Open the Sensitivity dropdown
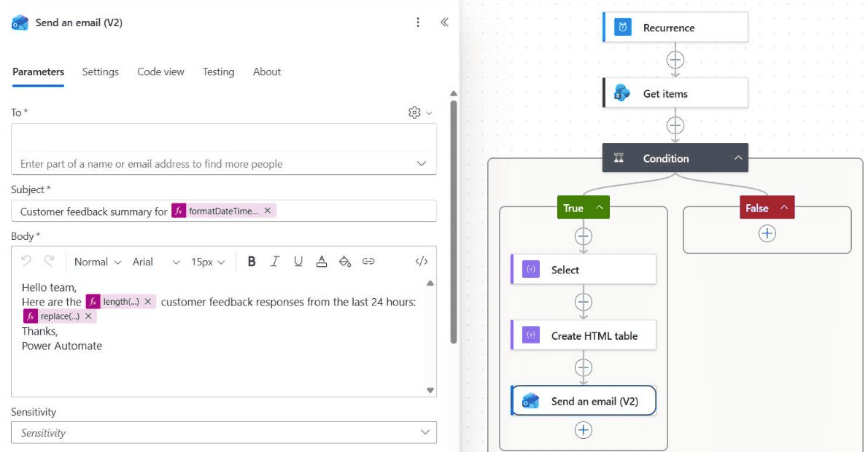Screen dimensions: 868x452 coord(224,432)
